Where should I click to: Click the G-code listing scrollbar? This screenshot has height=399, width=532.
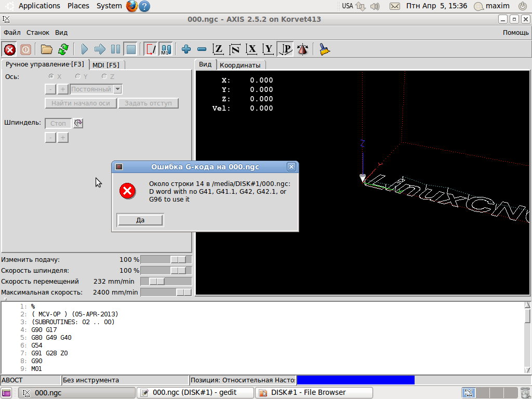click(527, 337)
